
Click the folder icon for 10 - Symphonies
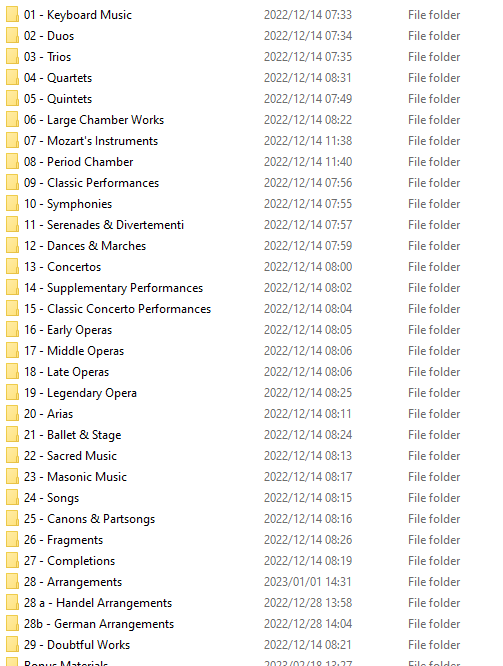[x=12, y=203]
